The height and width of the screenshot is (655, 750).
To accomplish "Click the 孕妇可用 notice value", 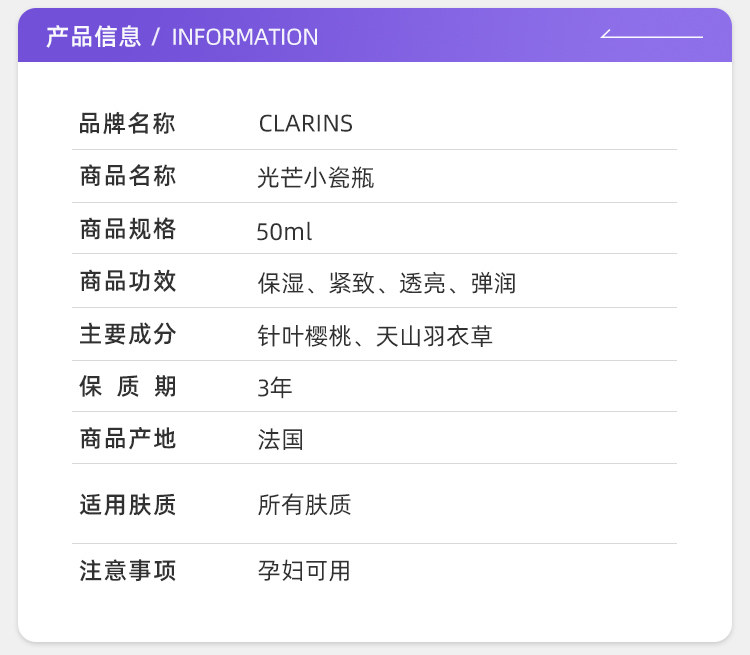I will pos(305,571).
